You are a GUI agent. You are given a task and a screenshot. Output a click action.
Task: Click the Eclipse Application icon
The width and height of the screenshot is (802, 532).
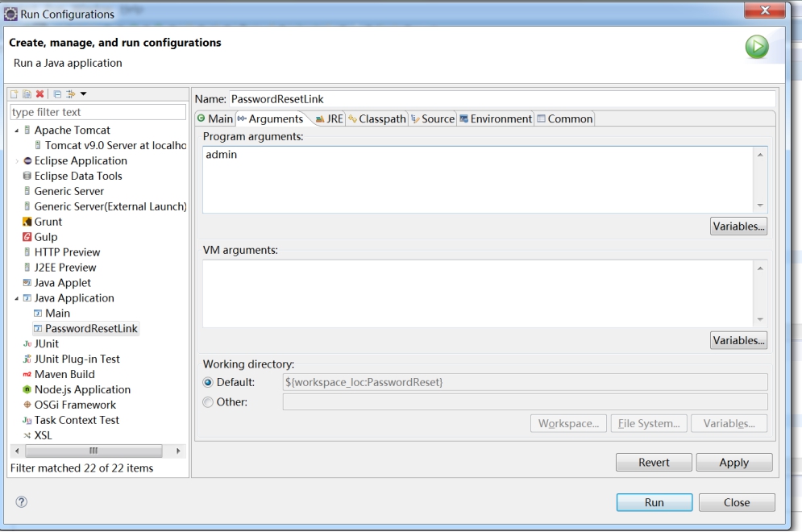click(x=27, y=160)
